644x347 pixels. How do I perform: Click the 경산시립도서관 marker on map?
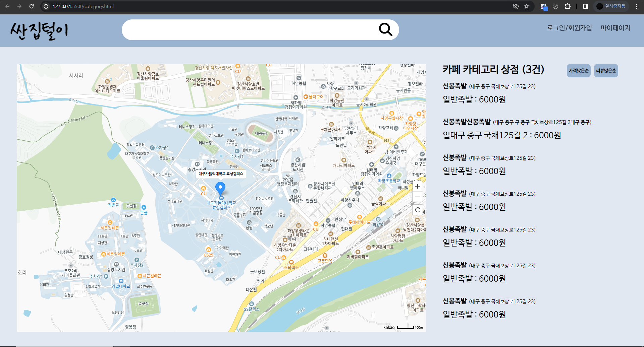[x=298, y=160]
